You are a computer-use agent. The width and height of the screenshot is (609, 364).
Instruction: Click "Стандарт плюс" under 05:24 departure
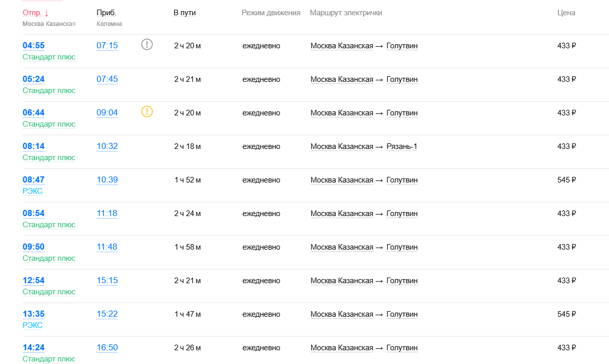[x=49, y=90]
